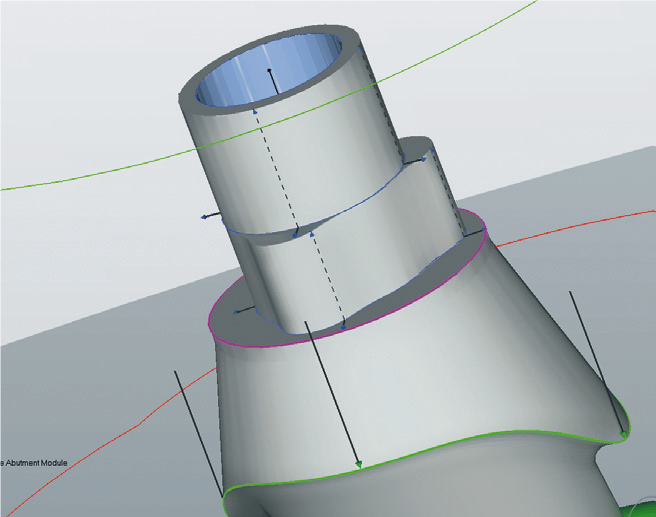
Task: Select the blue arrowhead atop the lower dashed line
Action: click(314, 233)
